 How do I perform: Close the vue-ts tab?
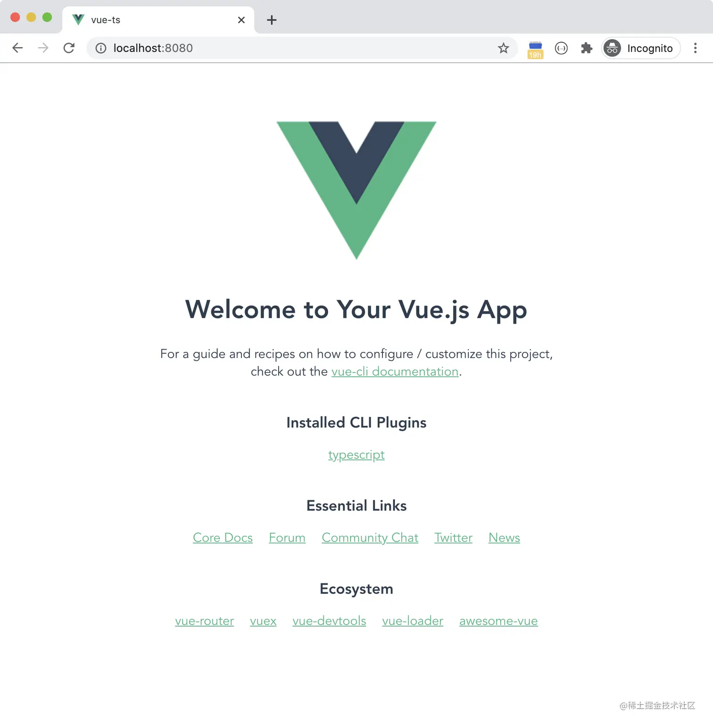tap(241, 20)
